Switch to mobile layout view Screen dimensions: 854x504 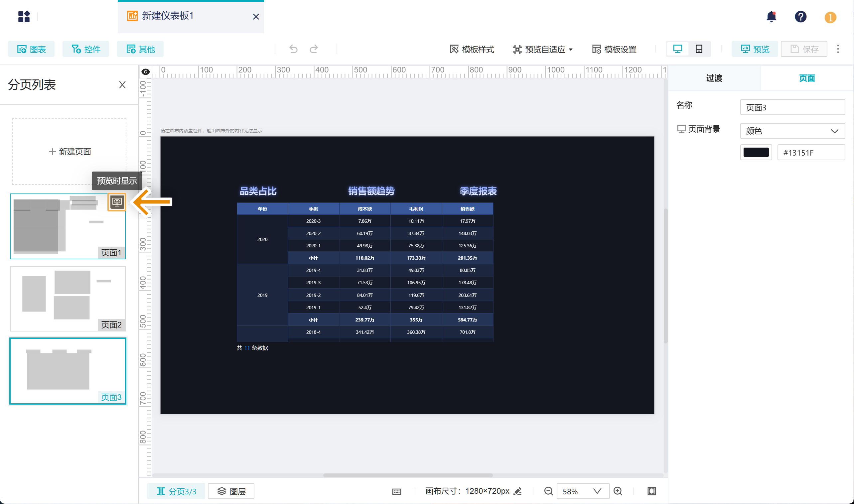(x=699, y=49)
